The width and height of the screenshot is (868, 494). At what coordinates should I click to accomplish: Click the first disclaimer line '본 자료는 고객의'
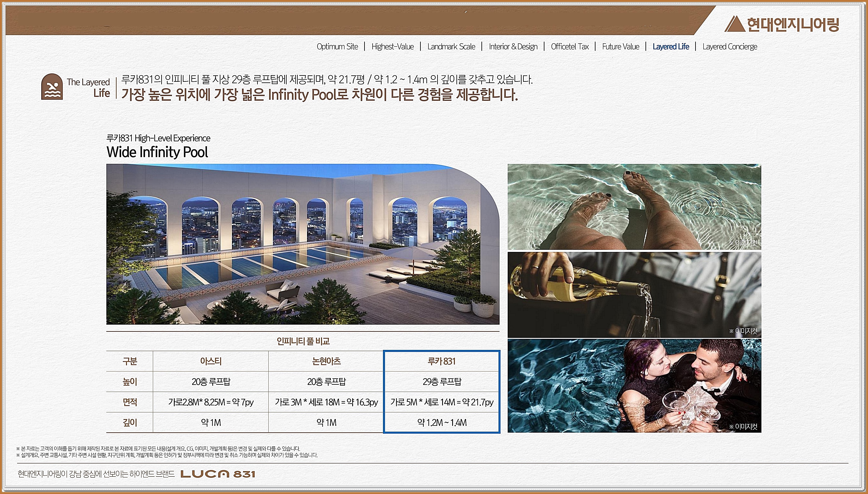pos(158,449)
